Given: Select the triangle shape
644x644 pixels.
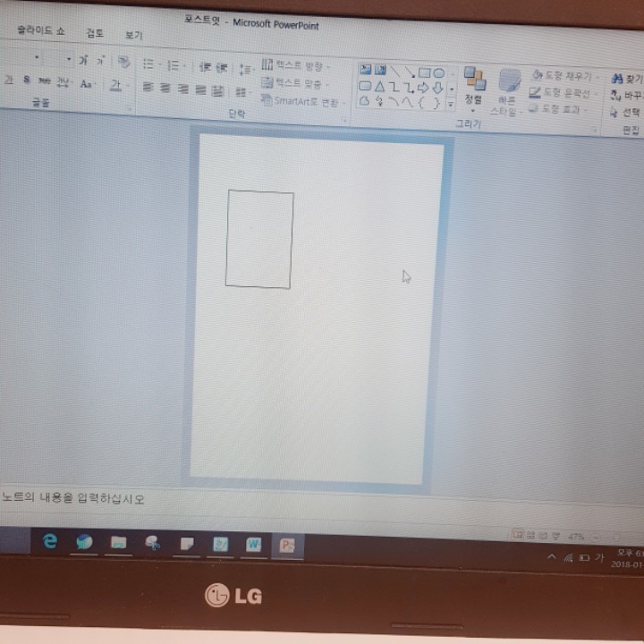Looking at the screenshot, I should (x=379, y=87).
